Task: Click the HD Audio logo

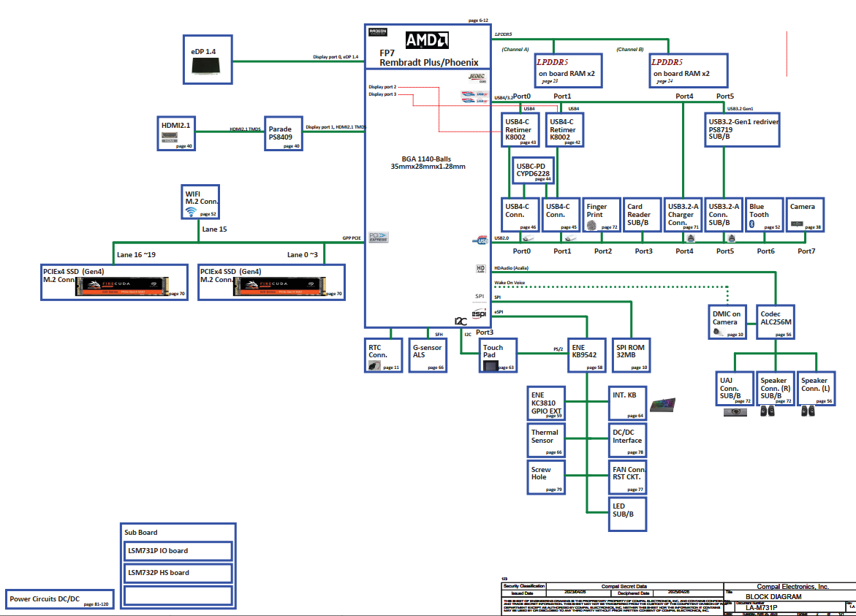Action: (x=481, y=269)
